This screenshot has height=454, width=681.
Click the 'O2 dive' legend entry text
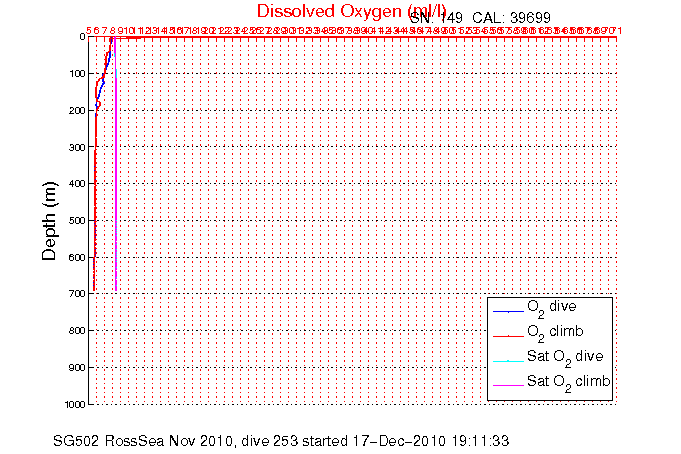point(552,308)
